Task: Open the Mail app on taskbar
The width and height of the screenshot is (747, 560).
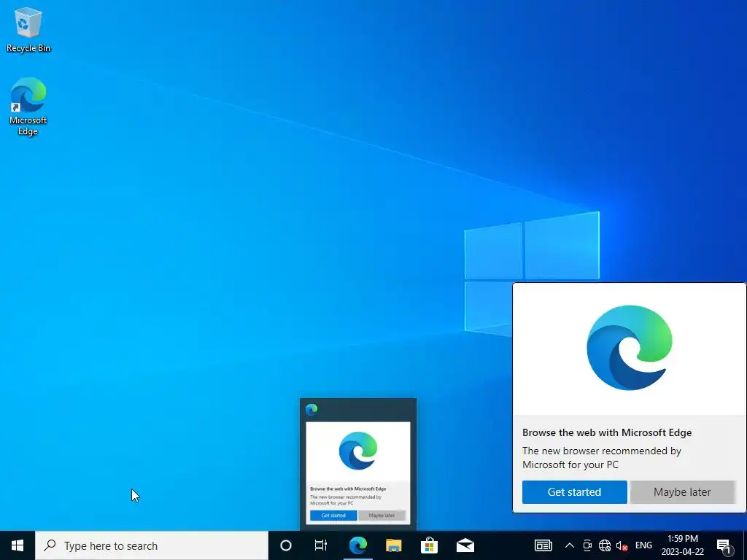Action: [x=465, y=545]
